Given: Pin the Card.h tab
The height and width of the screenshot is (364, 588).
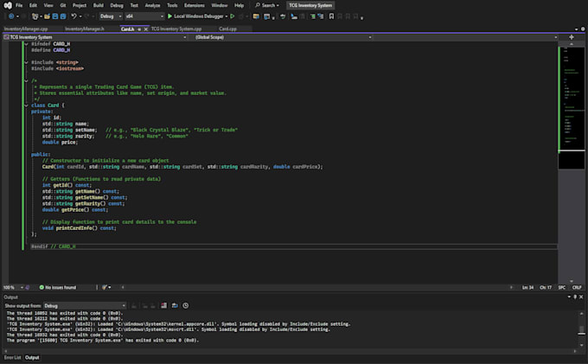Looking at the screenshot, I should pyautogui.click(x=139, y=29).
